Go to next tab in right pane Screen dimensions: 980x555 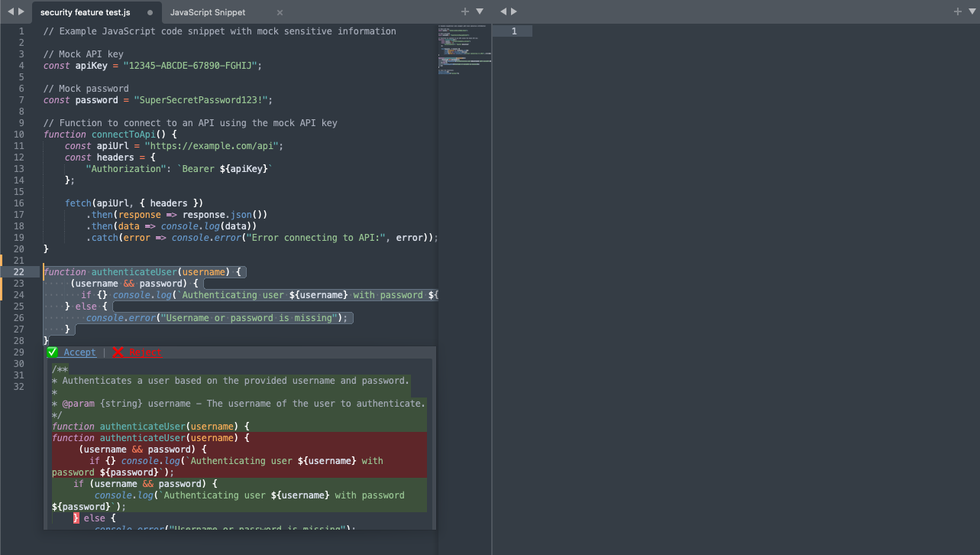[514, 11]
